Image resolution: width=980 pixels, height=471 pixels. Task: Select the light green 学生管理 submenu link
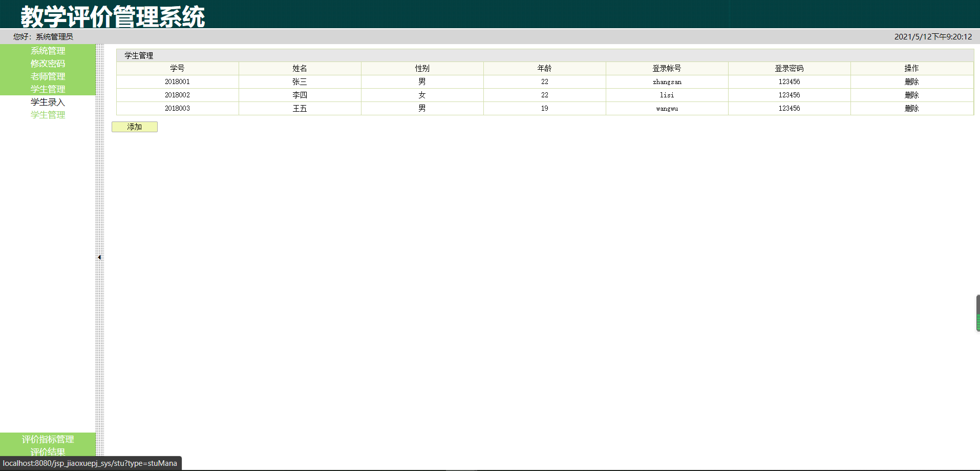(x=48, y=115)
